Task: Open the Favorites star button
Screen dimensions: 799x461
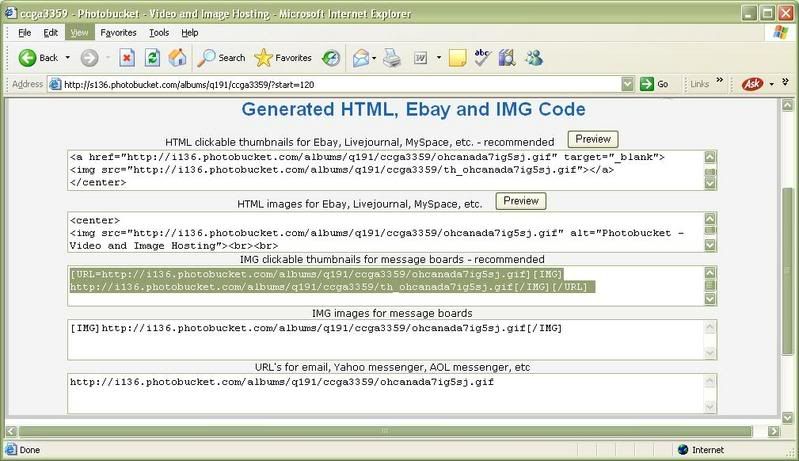Action: click(x=284, y=58)
